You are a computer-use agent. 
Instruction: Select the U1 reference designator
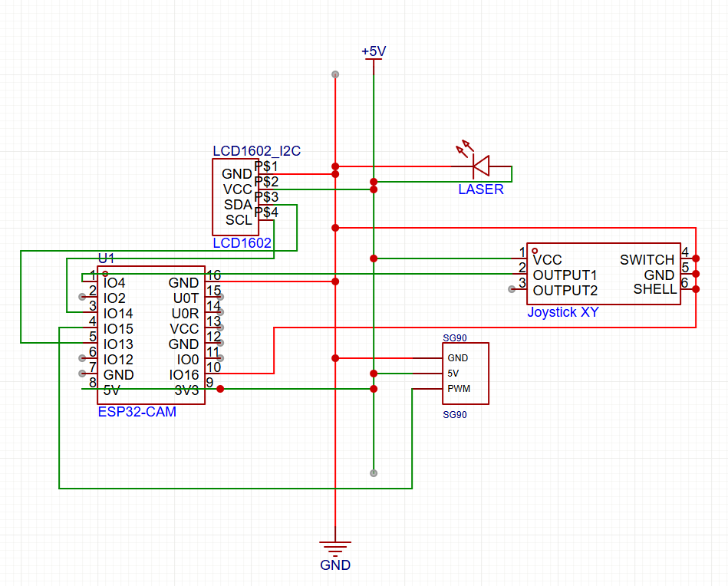tap(107, 259)
